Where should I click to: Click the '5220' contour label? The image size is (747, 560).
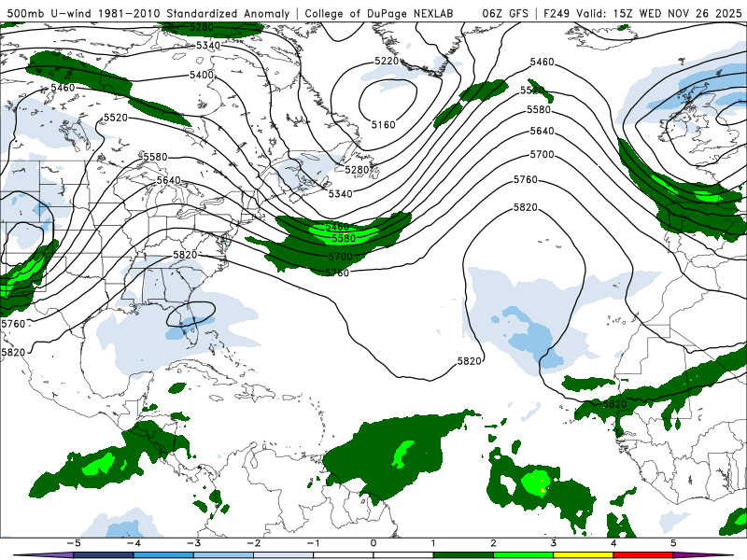pos(387,61)
